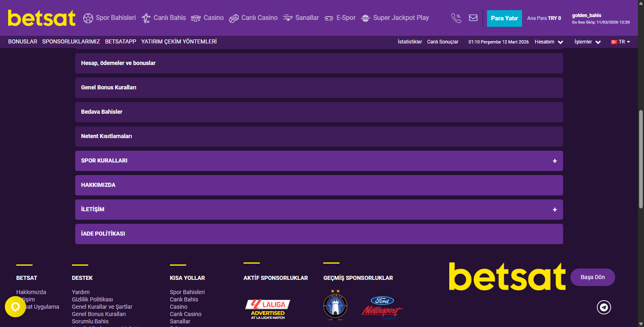Open Gizlilik Politikası footer link
The image size is (644, 327).
pyautogui.click(x=92, y=299)
